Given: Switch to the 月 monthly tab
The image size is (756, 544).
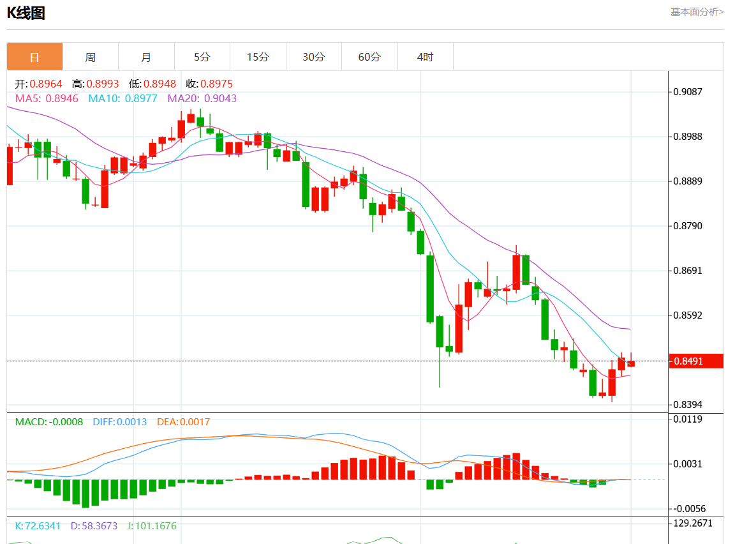Looking at the screenshot, I should (x=147, y=57).
